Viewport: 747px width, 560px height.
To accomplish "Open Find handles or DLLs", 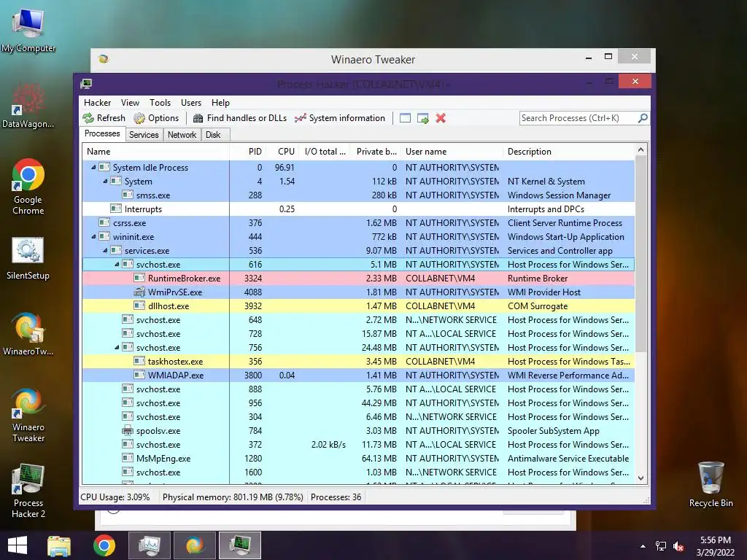I will [x=240, y=118].
